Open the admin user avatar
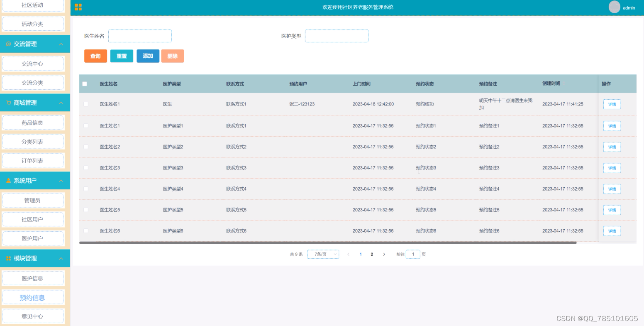This screenshot has height=326, width=644. [x=614, y=7]
